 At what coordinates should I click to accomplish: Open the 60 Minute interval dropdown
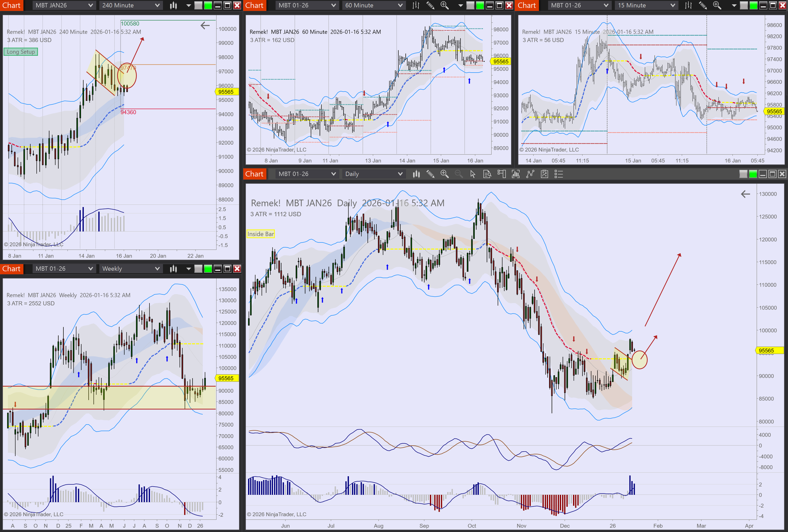pyautogui.click(x=373, y=5)
